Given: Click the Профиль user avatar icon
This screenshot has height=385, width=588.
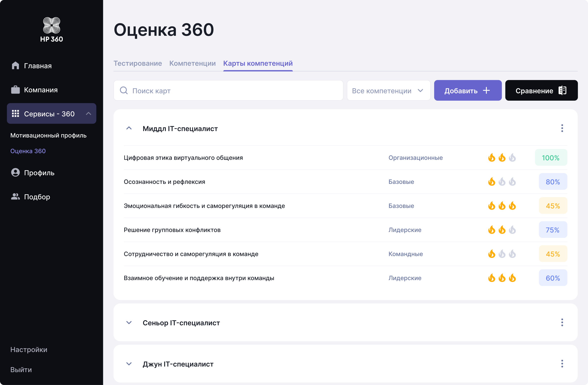Looking at the screenshot, I should [15, 172].
